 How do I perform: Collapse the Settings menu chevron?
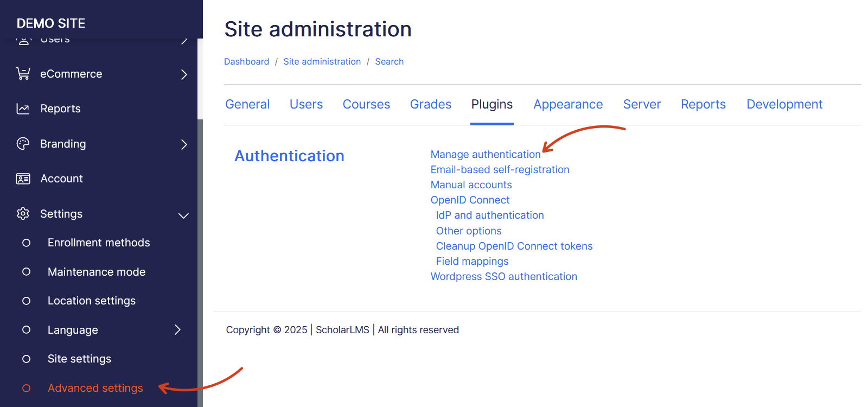coord(184,215)
